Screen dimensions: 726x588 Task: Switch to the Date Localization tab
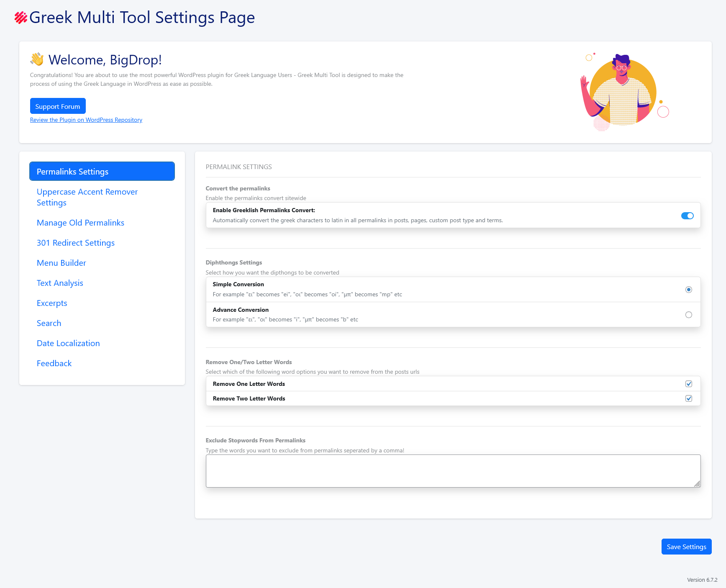point(68,343)
